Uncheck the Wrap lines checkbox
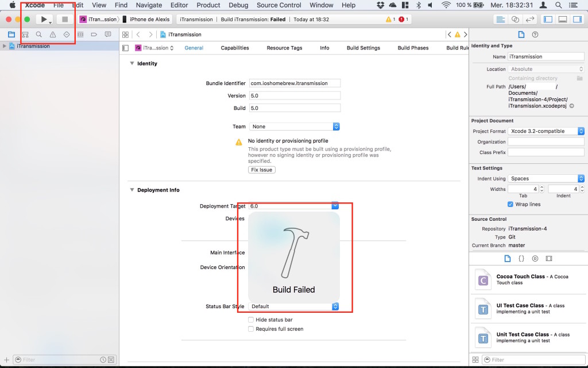The height and width of the screenshot is (368, 588). [510, 204]
